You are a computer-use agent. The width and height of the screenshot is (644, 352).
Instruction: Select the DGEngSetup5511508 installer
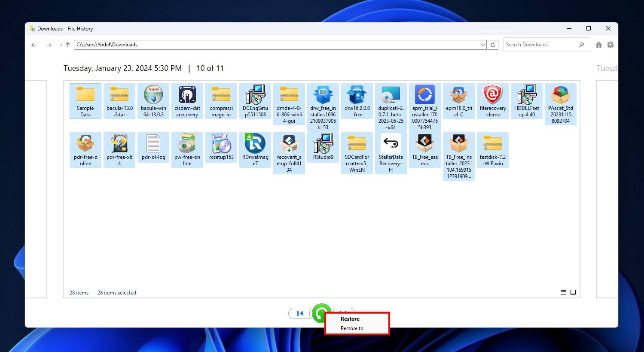[x=255, y=101]
